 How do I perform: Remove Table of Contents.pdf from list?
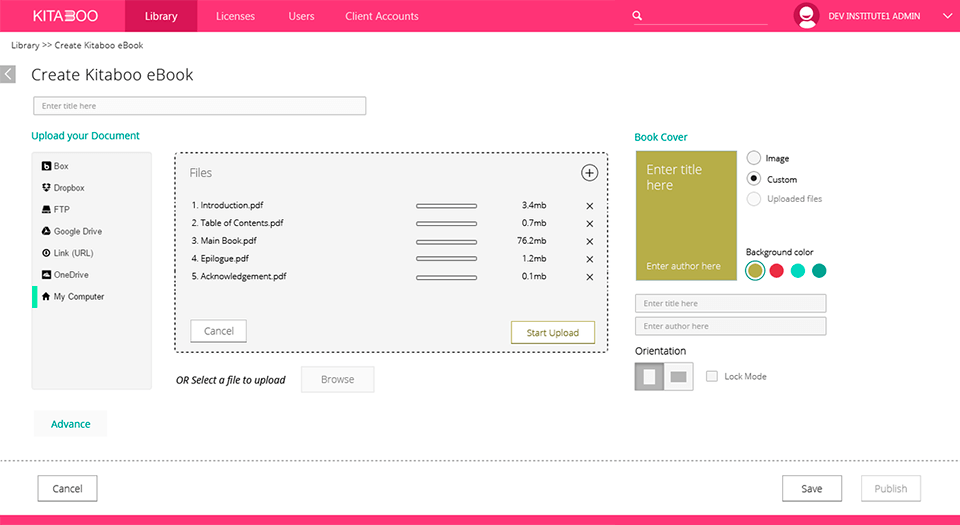(590, 224)
